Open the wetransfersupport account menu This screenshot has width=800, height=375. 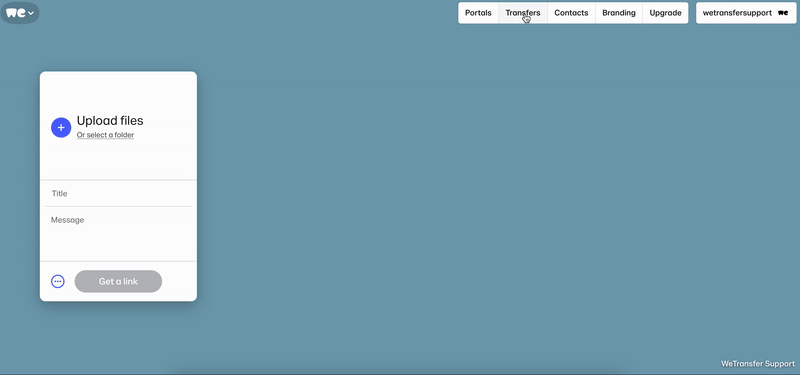tap(746, 13)
